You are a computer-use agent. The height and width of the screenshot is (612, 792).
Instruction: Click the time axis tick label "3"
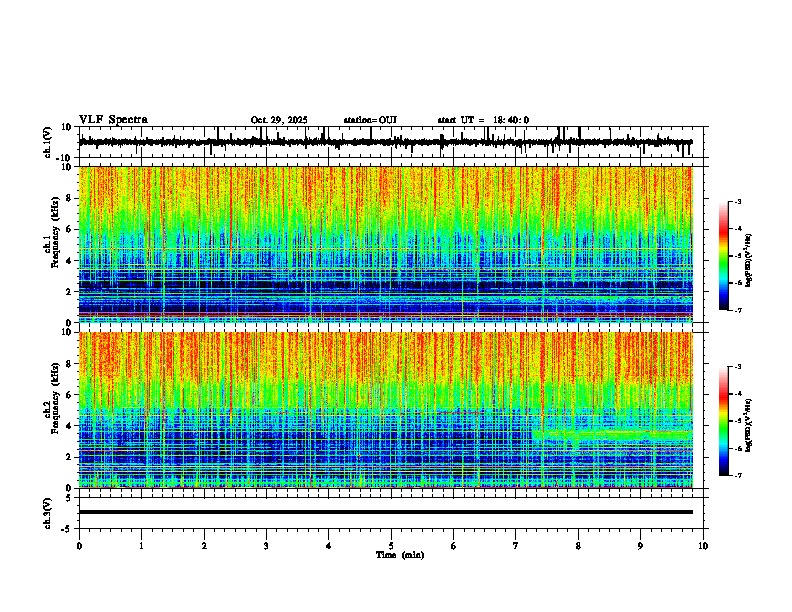(266, 546)
